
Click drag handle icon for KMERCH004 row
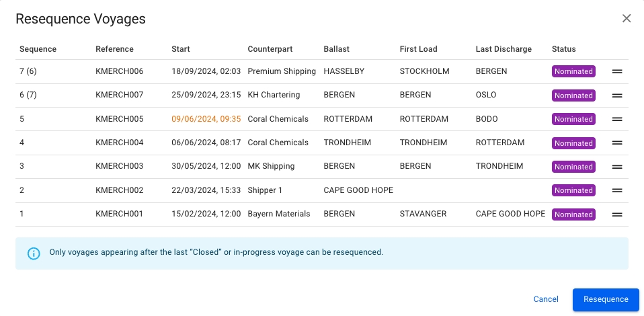click(x=617, y=143)
